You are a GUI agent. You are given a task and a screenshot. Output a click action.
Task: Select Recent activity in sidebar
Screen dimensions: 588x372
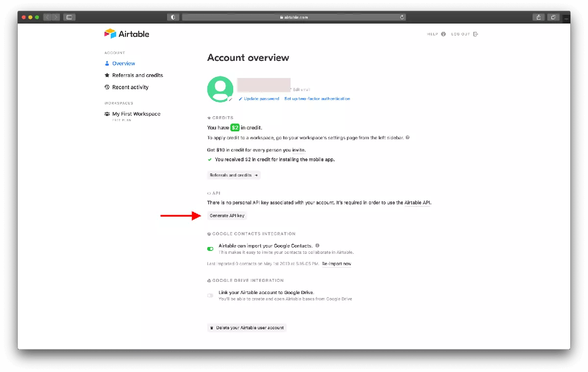click(x=130, y=87)
